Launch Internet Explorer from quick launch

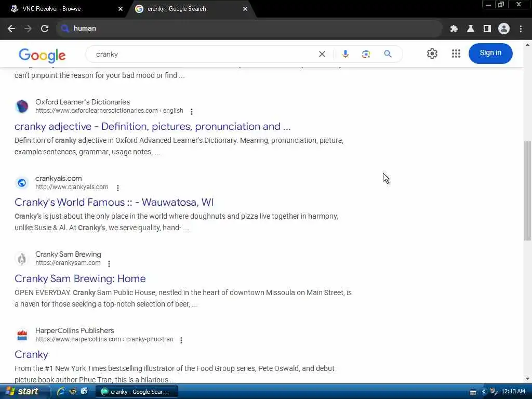click(x=61, y=392)
